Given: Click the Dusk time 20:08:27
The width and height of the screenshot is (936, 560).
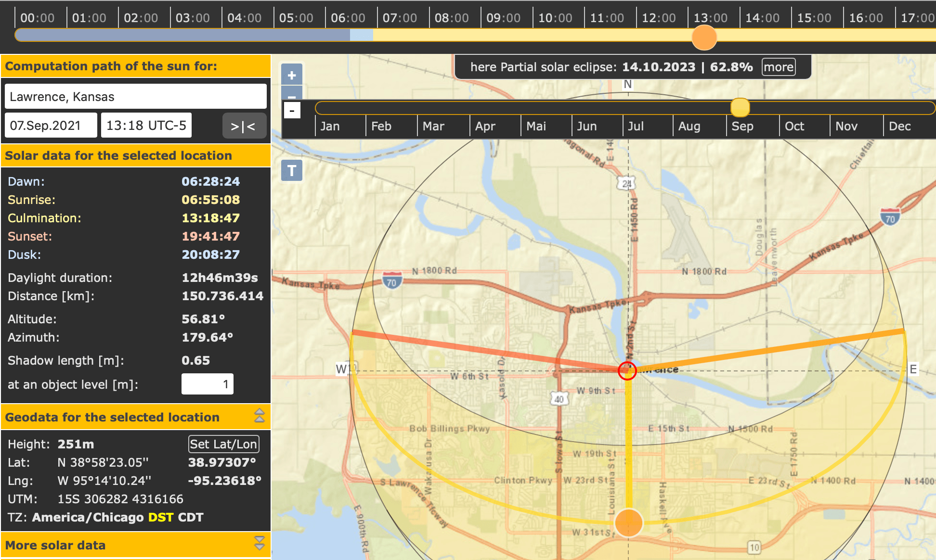Looking at the screenshot, I should point(211,255).
